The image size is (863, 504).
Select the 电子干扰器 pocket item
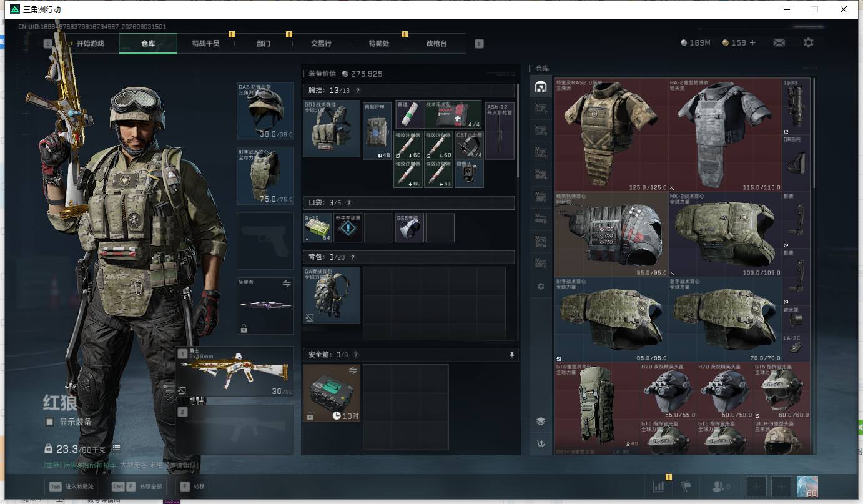pos(348,228)
